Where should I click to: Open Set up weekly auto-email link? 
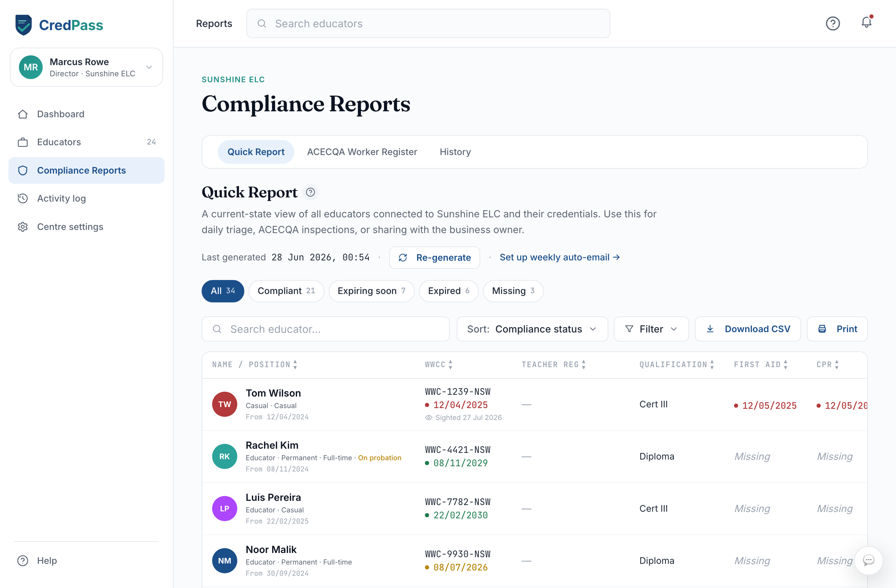(559, 258)
